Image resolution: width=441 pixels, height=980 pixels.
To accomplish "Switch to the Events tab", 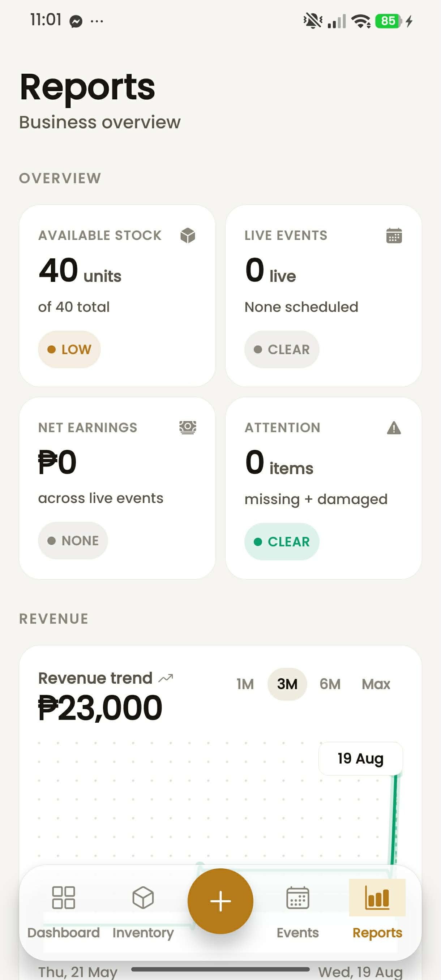I will [x=297, y=911].
